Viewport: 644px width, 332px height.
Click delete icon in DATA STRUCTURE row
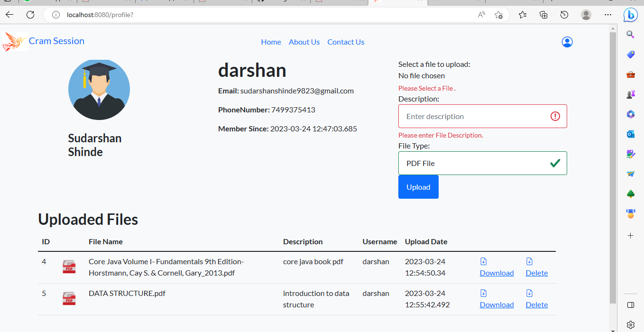coord(529,293)
